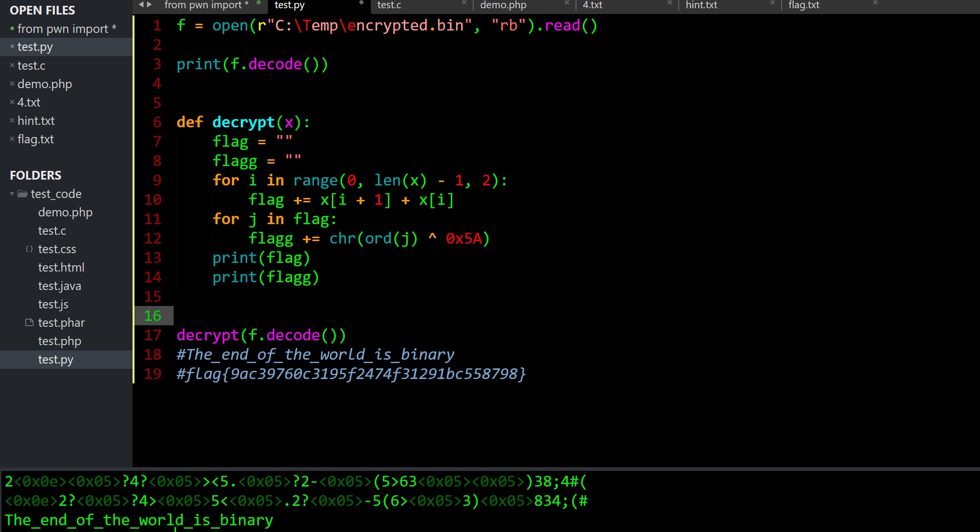Close demo.php in the Open Files list

pos(12,84)
